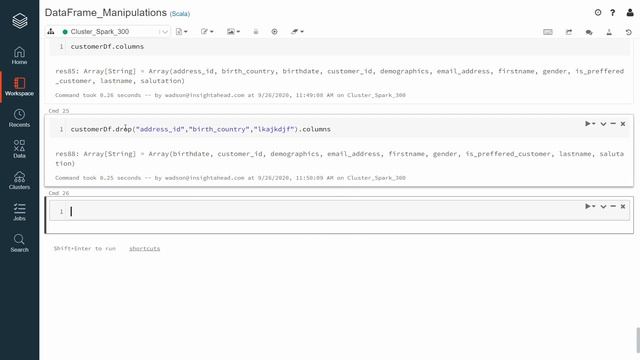Viewport: 640px width, 360px height.
Task: Click the schedule/share arrow icon in toolbar
Action: (x=569, y=32)
